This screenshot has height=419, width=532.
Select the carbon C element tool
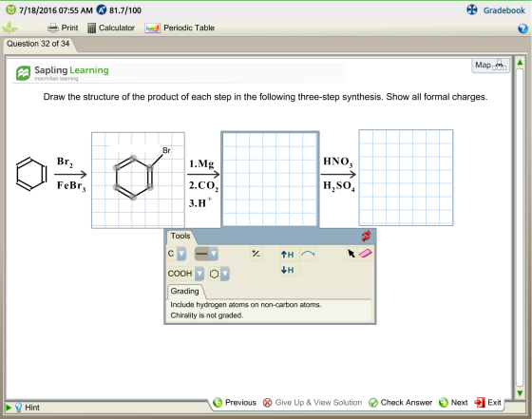[172, 254]
